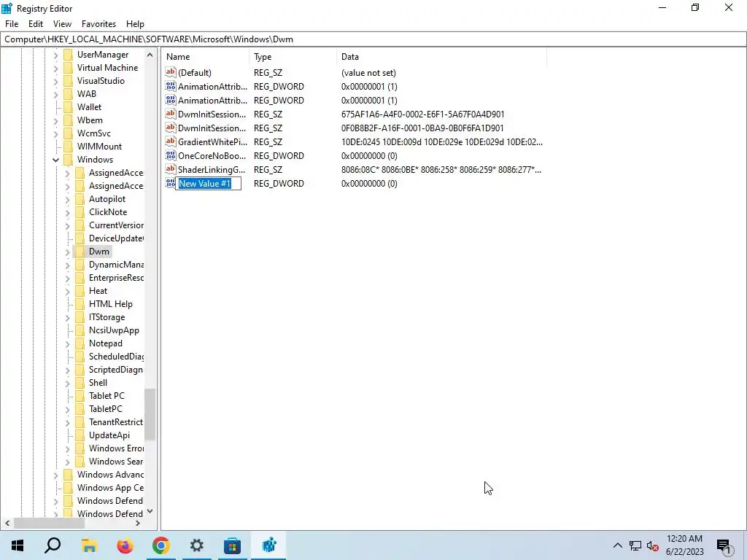Viewport: 747px width, 560px height.
Task: Click the ITStorage folder icon
Action: click(80, 317)
